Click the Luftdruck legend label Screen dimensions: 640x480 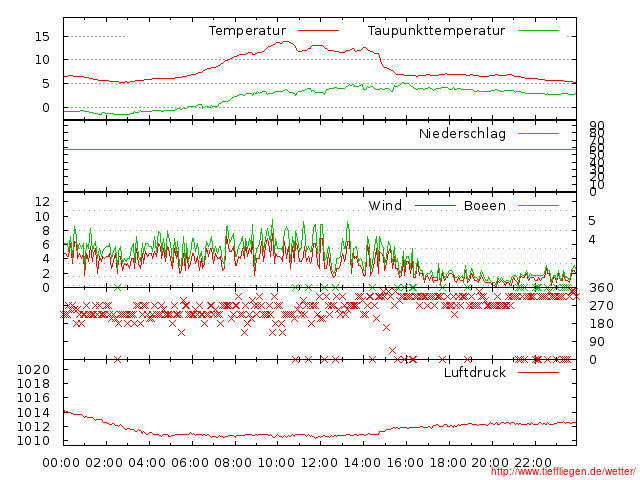pyautogui.click(x=475, y=372)
